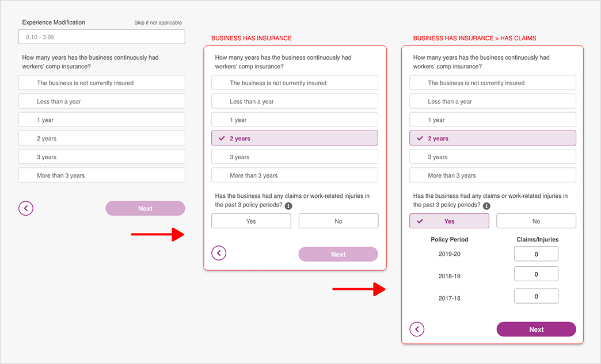Click the back arrow in Business Has Insurance panel

219,253
